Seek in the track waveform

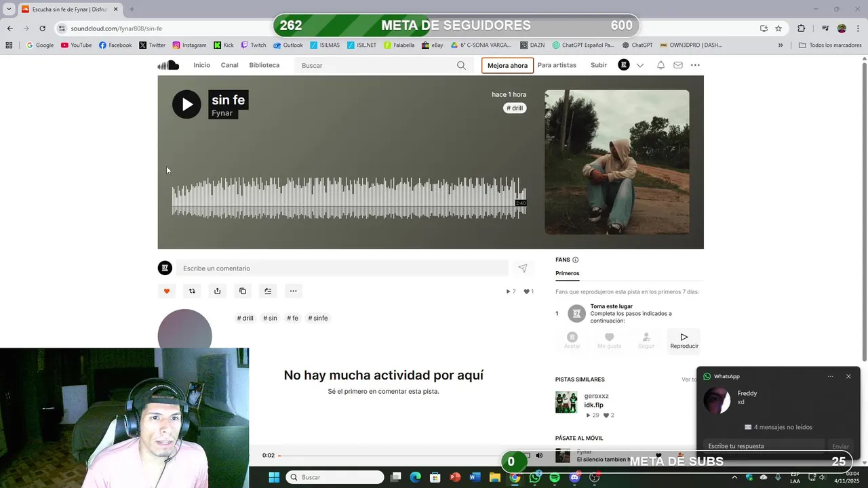click(x=349, y=198)
